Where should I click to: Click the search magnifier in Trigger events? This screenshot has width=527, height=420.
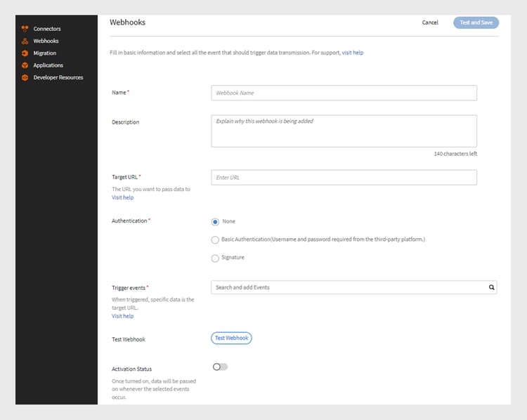tap(491, 287)
